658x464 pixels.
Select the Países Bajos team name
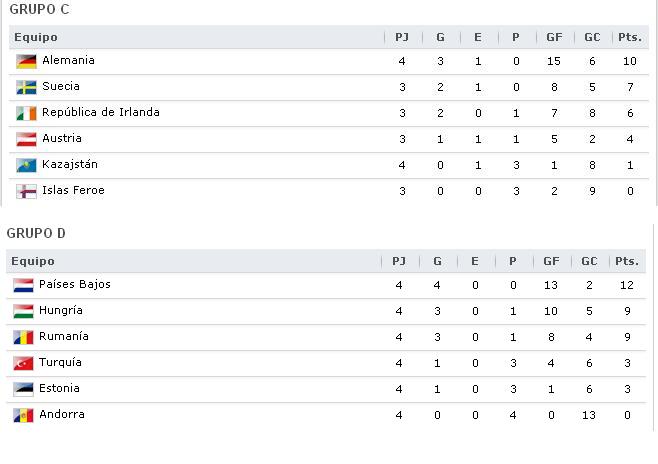coord(75,284)
